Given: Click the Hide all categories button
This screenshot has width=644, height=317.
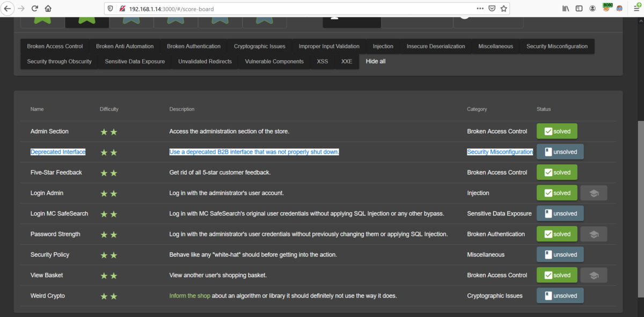Looking at the screenshot, I should 376,61.
